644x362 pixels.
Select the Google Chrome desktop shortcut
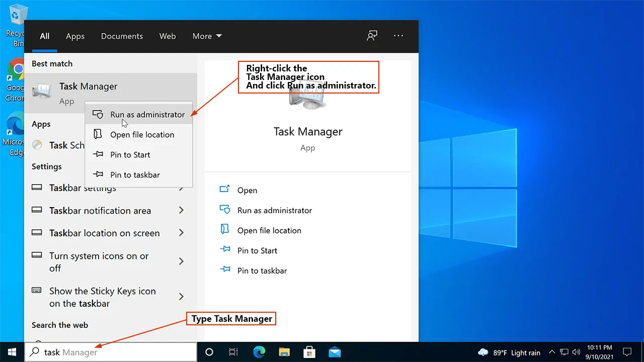tap(15, 80)
